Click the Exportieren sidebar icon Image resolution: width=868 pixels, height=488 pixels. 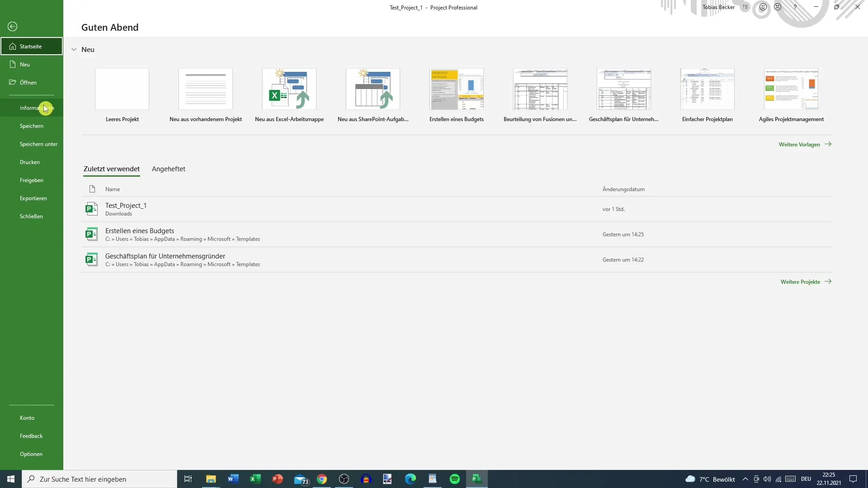33,198
